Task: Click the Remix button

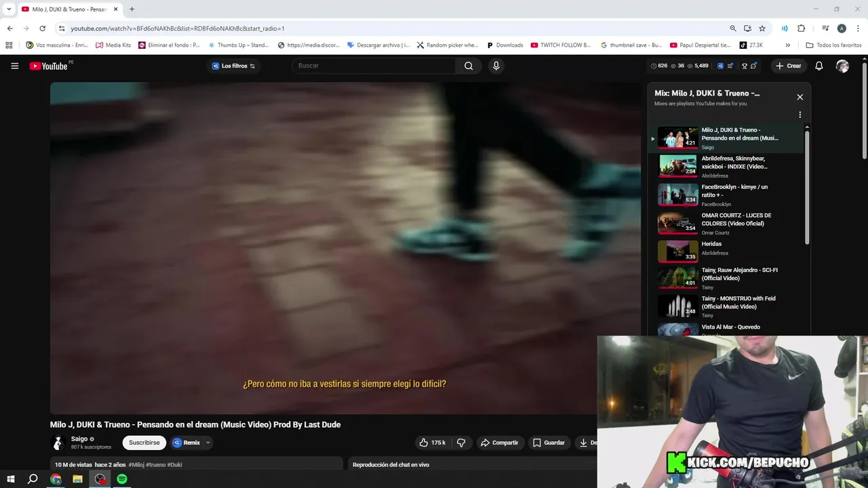Action: [x=186, y=443]
